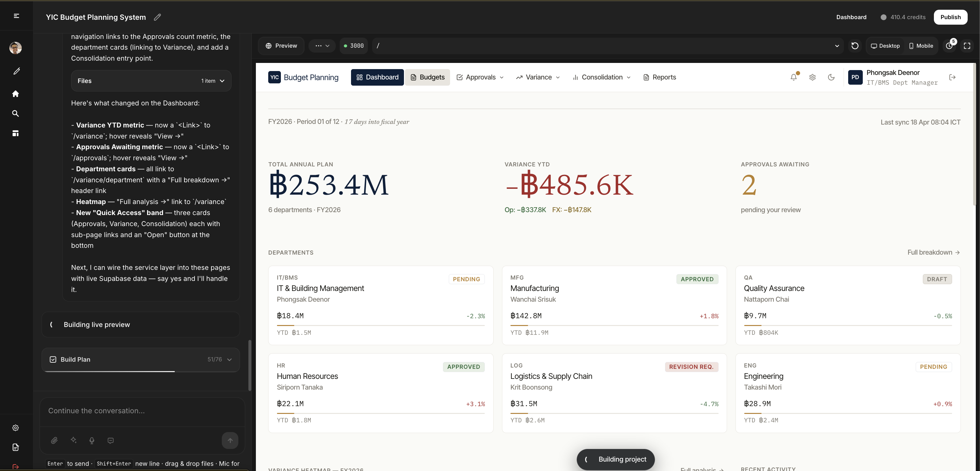980x471 pixels.
Task: Open search in the left sidebar
Action: tap(15, 113)
